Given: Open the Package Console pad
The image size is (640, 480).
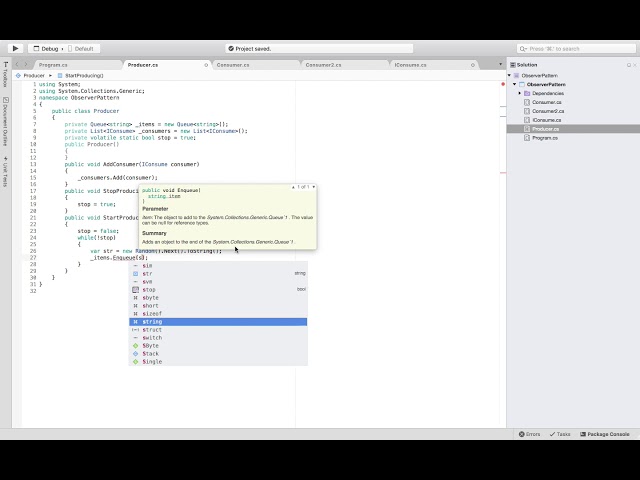Looking at the screenshot, I should coord(605,434).
